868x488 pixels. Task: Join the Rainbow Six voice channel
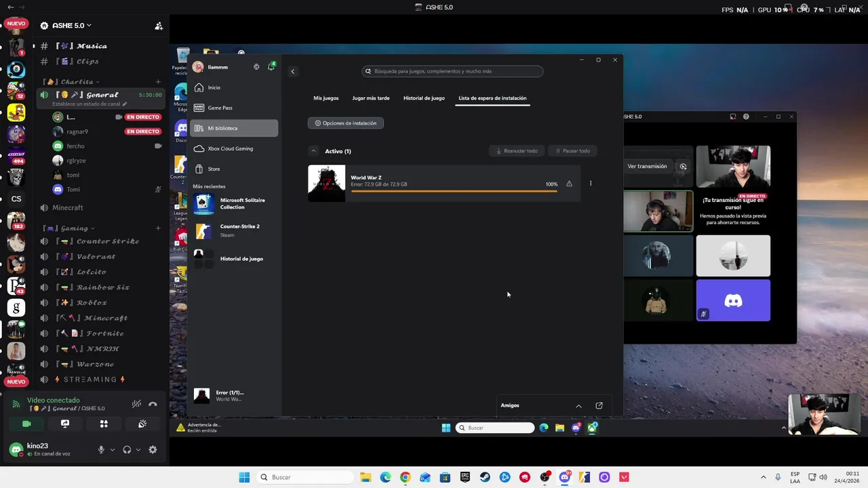(102, 287)
